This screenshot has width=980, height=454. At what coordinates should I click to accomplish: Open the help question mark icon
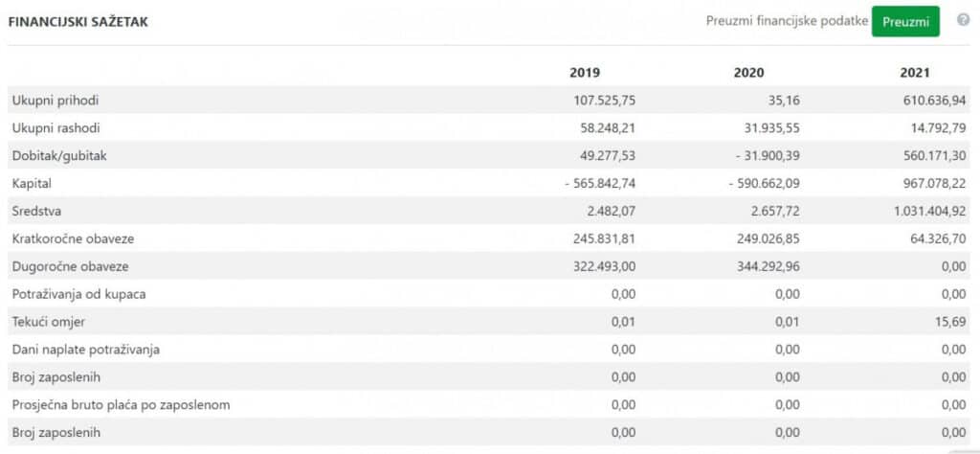963,20
